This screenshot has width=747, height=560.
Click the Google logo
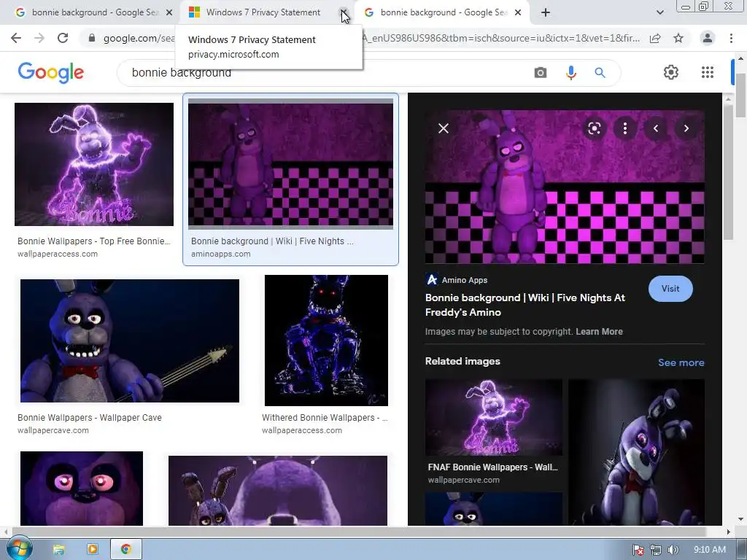pyautogui.click(x=51, y=73)
